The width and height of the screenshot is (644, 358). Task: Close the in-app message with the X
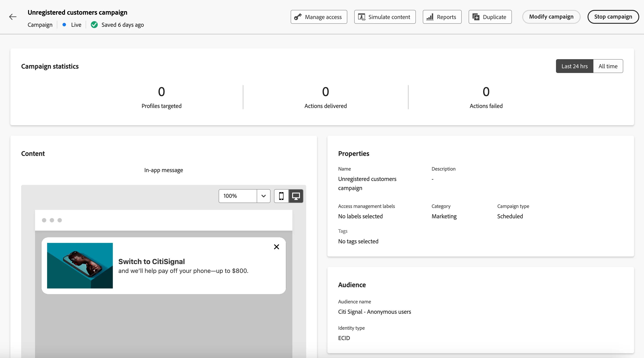[x=277, y=247]
